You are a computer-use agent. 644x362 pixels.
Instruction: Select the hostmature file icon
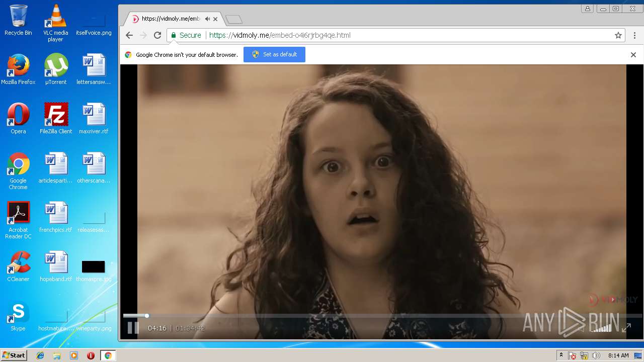(56, 321)
